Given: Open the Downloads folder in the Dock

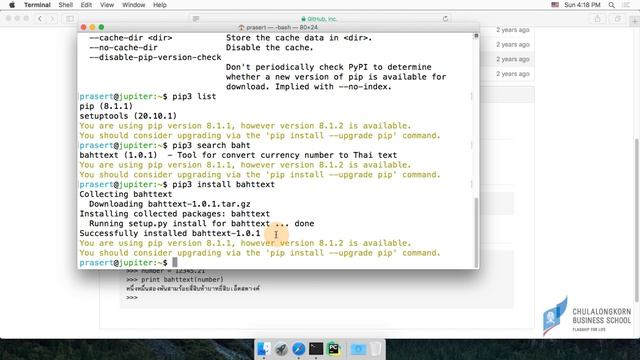Looking at the screenshot, I should 358,349.
